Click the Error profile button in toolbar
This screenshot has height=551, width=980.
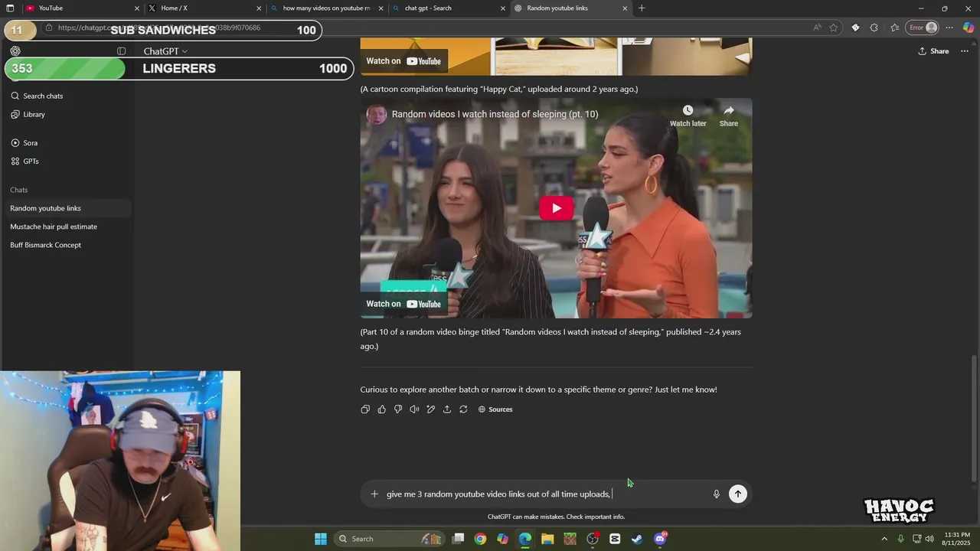(x=923, y=28)
